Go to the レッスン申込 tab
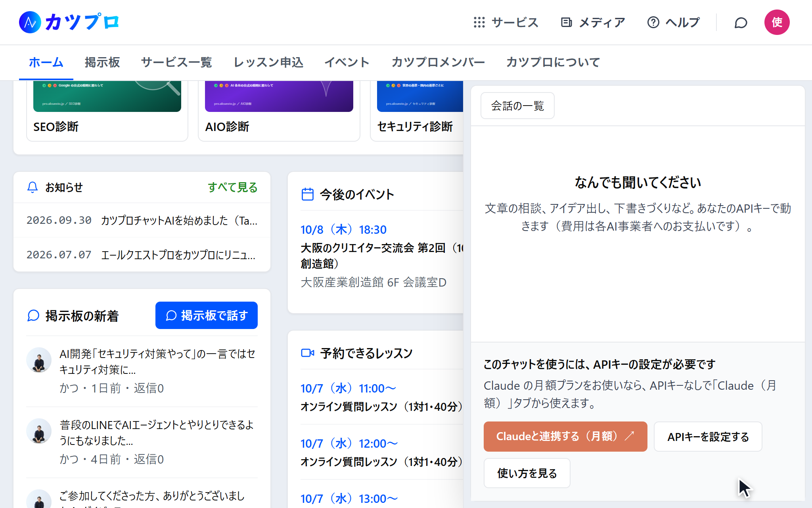812x508 pixels. (x=268, y=62)
